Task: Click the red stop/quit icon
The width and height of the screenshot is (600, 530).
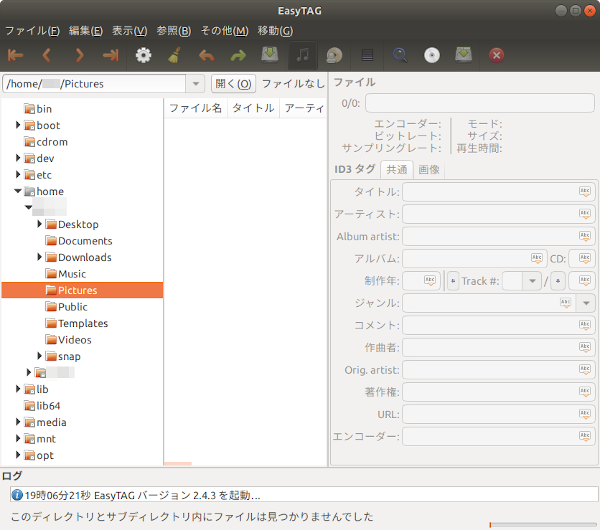Action: [x=497, y=55]
